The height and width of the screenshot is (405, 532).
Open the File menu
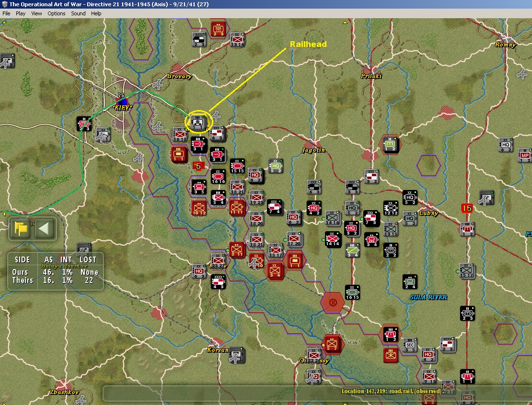pos(6,13)
